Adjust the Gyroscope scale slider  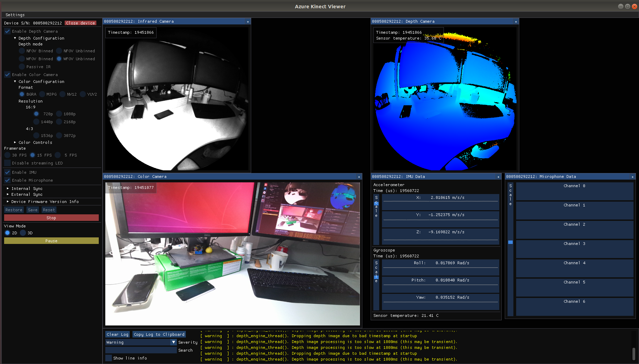point(376,277)
